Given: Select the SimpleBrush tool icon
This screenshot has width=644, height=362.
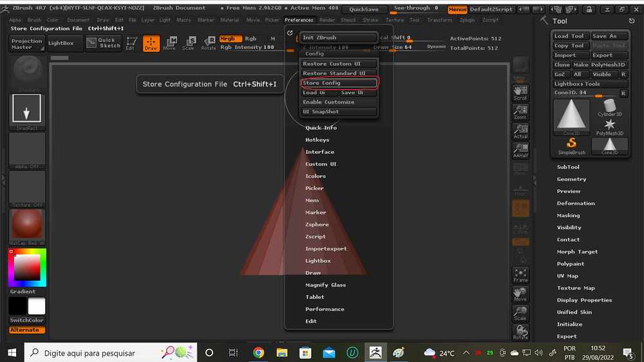Looking at the screenshot, I should pyautogui.click(x=571, y=146).
